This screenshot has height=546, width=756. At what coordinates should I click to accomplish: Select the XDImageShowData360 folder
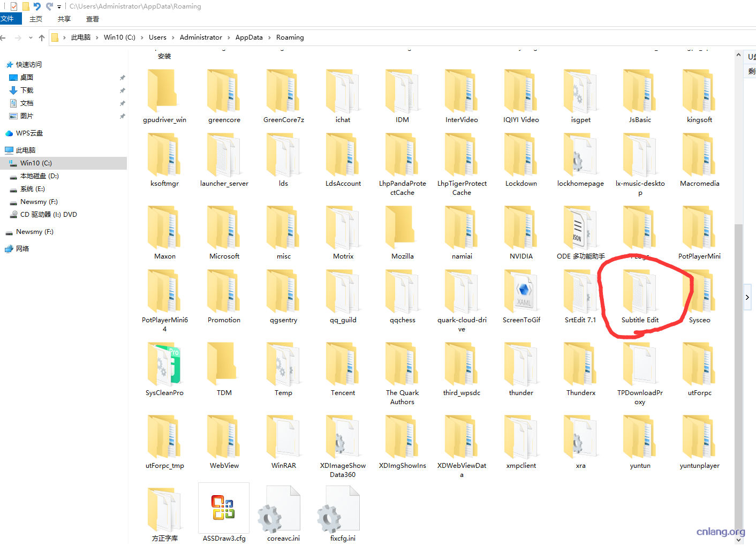click(x=343, y=446)
